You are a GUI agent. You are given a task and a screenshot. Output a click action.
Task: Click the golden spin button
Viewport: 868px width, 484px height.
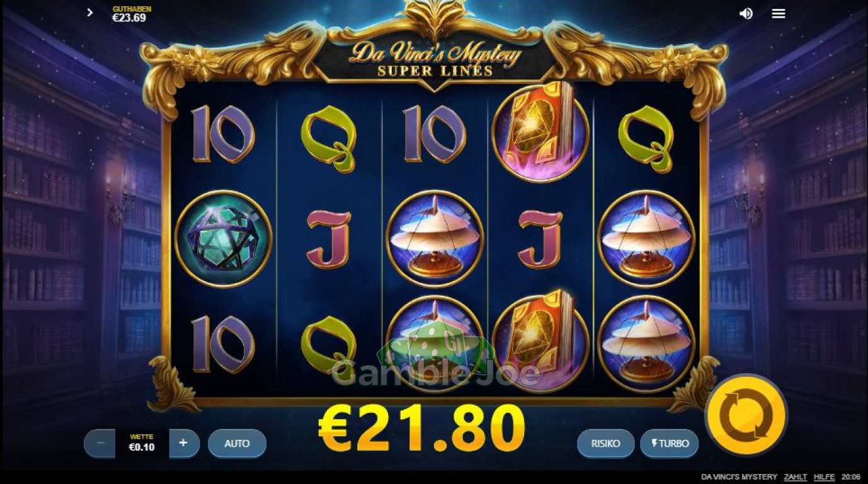coord(746,415)
